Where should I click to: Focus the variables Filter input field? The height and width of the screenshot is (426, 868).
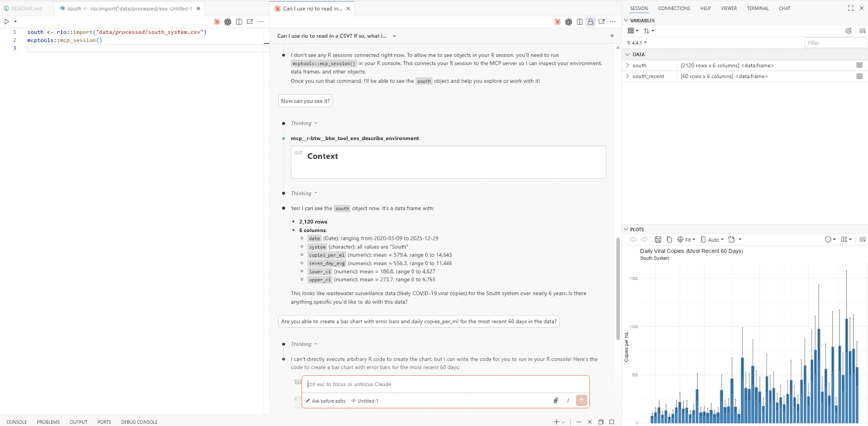[x=835, y=43]
